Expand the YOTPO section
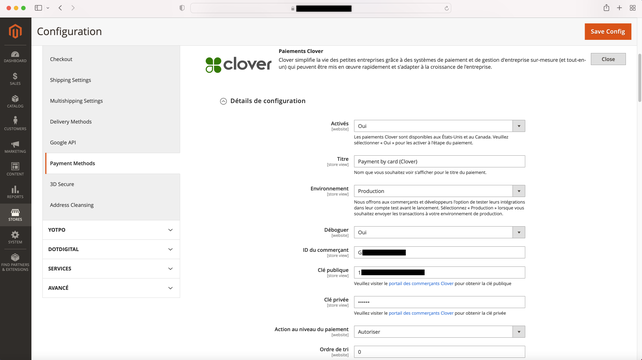Image resolution: width=642 pixels, height=360 pixels. [111, 230]
